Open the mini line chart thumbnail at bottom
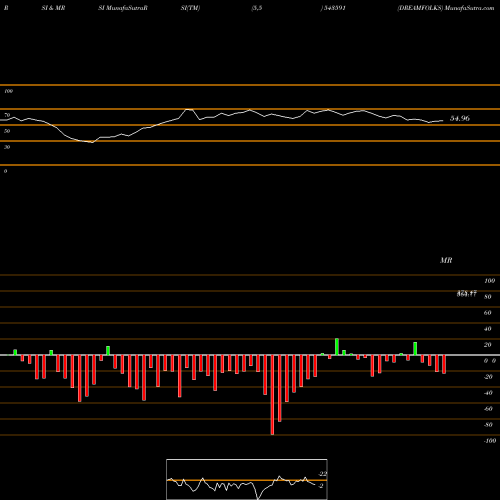Image resolution: width=500 pixels, height=500 pixels. (247, 479)
